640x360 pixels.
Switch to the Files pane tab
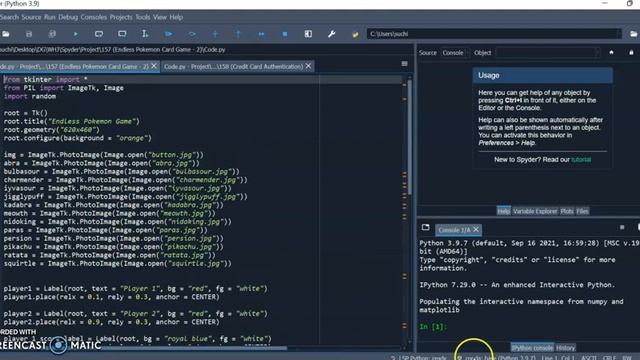(582, 211)
